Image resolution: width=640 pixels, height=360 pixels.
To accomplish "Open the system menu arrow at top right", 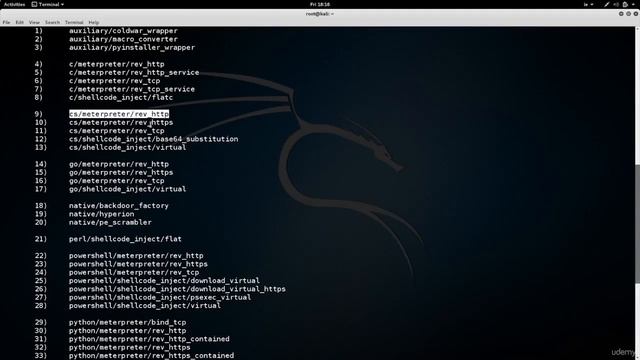I will point(633,4).
